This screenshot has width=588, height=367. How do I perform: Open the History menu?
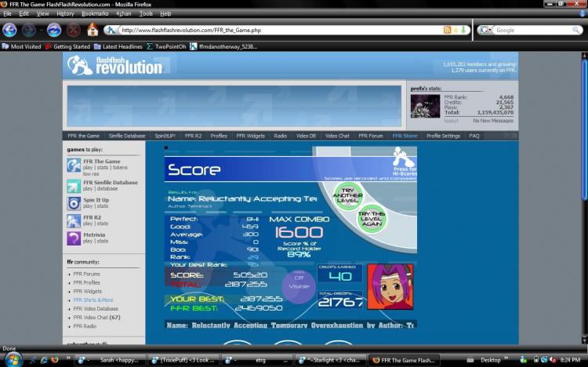click(x=65, y=13)
